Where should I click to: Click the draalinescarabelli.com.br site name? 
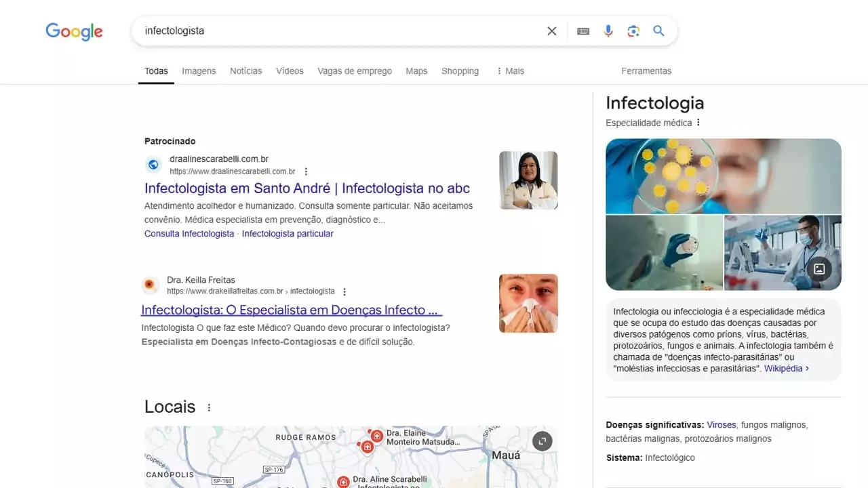[x=219, y=159]
